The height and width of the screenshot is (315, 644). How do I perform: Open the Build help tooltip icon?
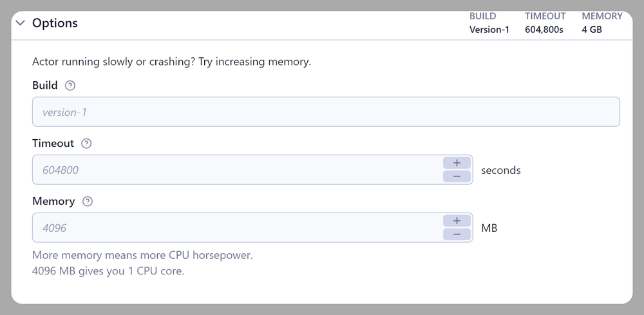coord(70,86)
